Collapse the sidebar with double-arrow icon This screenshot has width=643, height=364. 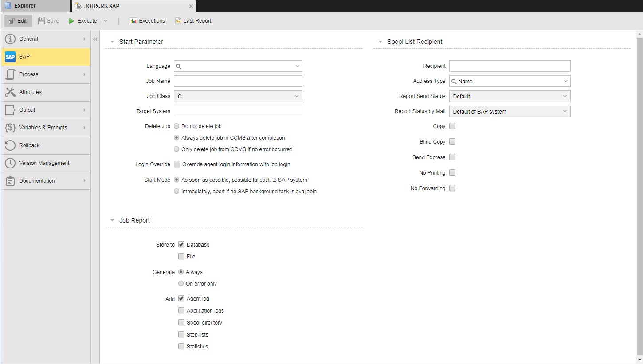coord(95,39)
